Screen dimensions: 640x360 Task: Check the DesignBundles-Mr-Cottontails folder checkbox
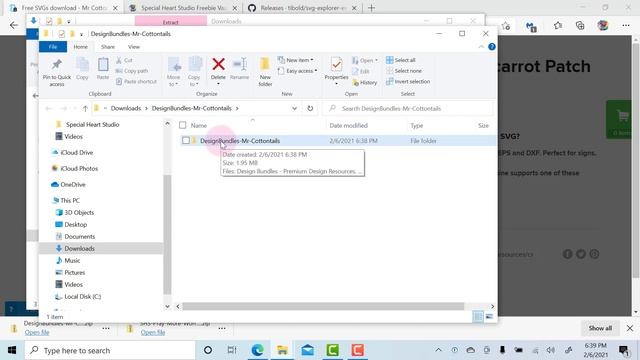pos(186,141)
